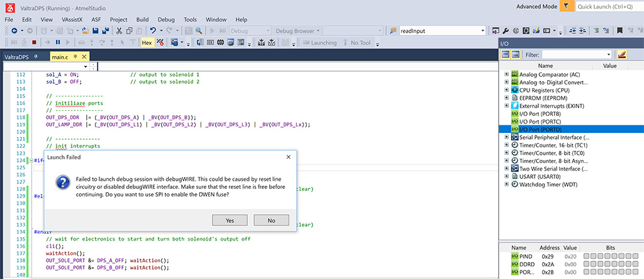Viewport: 644px width, 279px height.
Task: Click the wrench Device Programming icon
Action: (506, 30)
